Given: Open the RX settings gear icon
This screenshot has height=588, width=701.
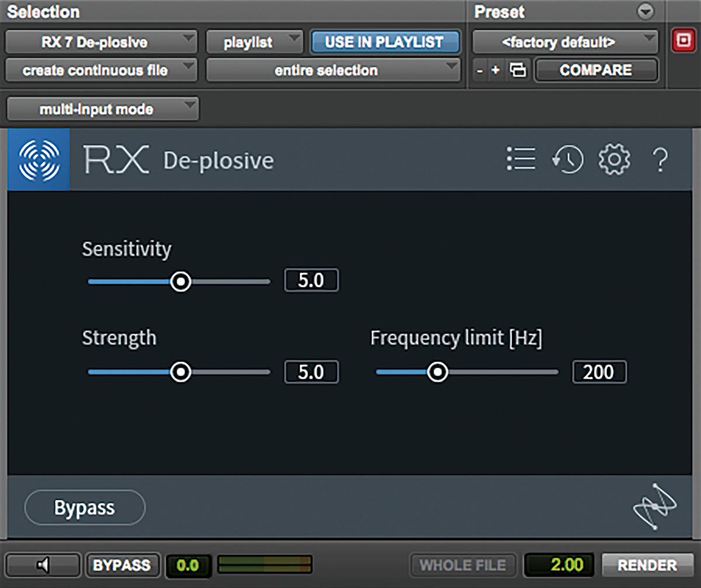Looking at the screenshot, I should coord(614,159).
